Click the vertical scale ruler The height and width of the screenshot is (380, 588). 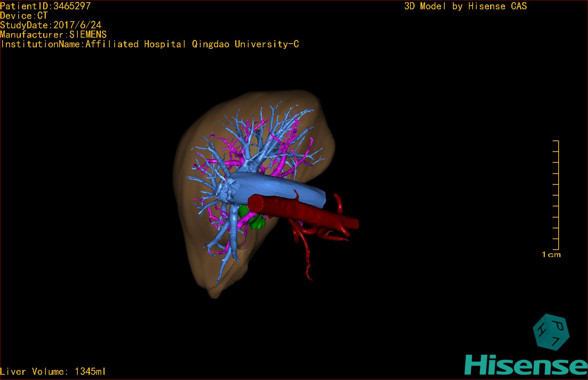click(556, 195)
